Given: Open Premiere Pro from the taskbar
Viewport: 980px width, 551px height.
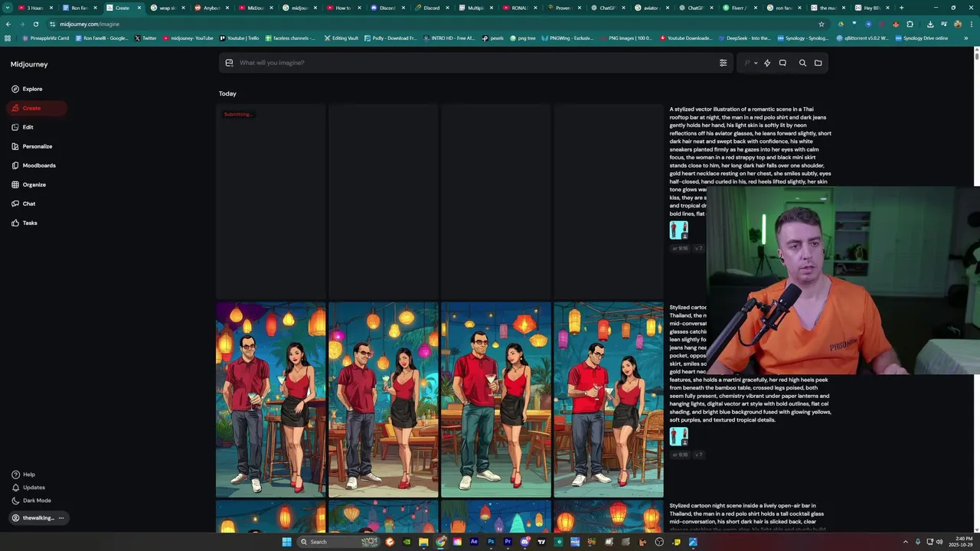Looking at the screenshot, I should pyautogui.click(x=508, y=542).
